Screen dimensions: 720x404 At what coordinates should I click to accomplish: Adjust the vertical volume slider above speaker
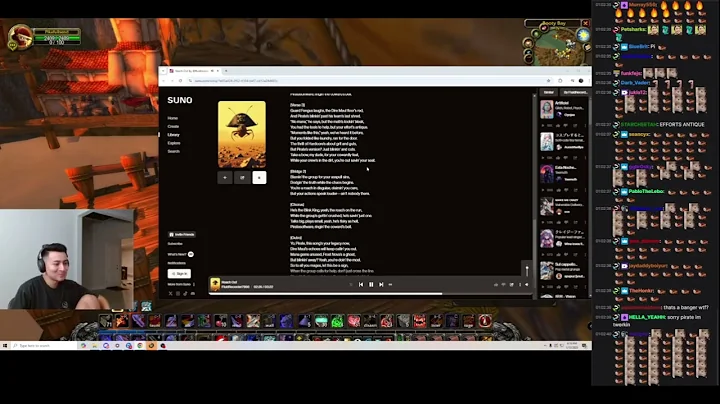(527, 270)
